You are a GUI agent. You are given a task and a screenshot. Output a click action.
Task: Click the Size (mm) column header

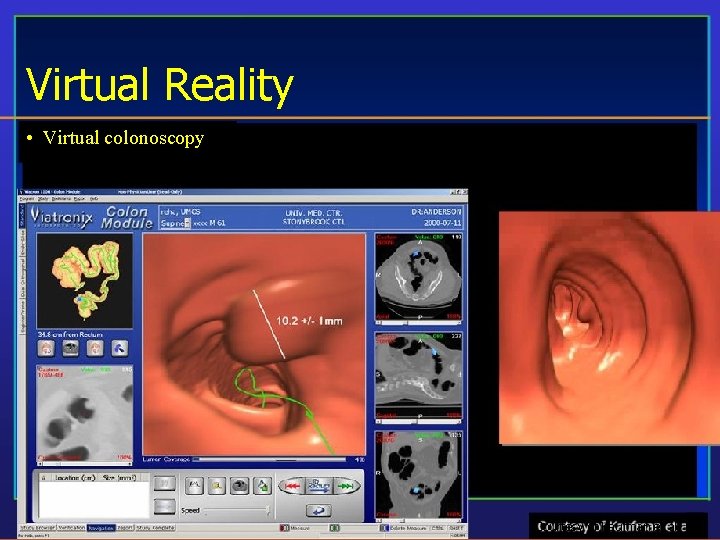[x=119, y=478]
